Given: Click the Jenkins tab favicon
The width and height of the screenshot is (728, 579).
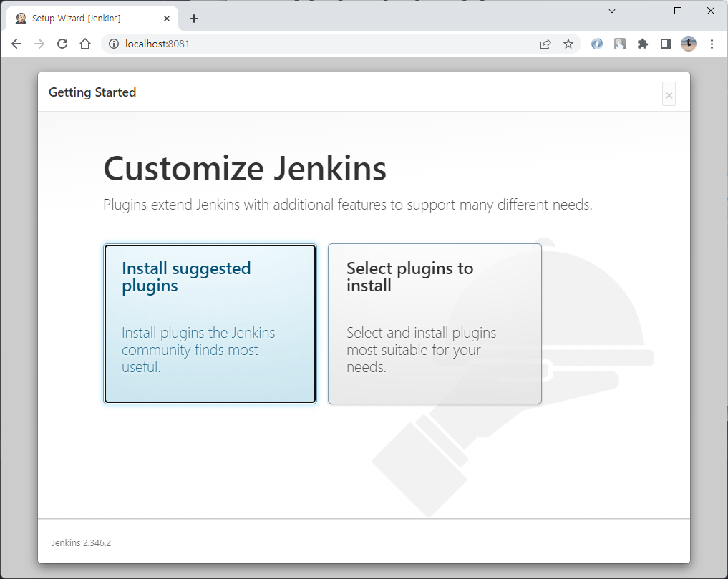Looking at the screenshot, I should (21, 19).
